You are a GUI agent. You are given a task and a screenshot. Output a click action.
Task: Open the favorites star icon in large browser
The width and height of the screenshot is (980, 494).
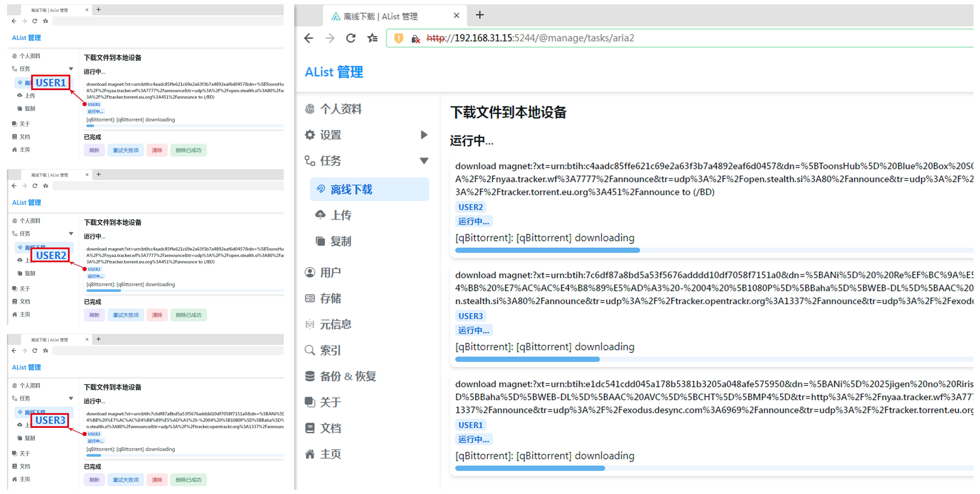372,38
